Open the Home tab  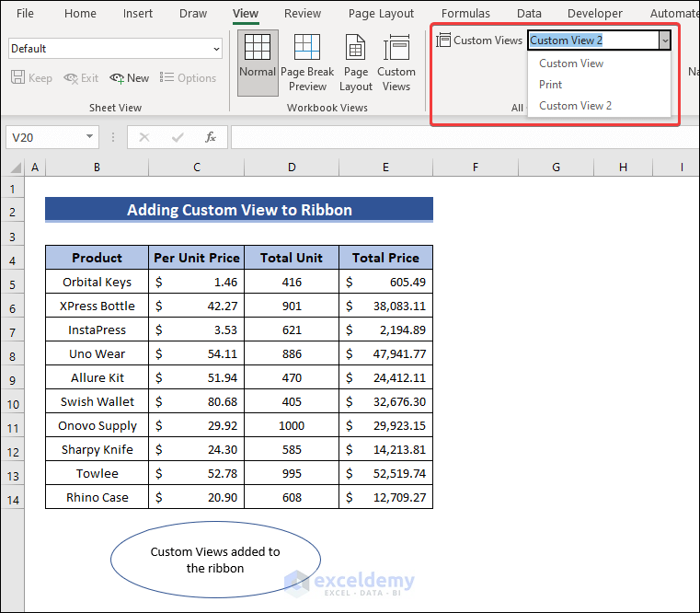point(80,14)
